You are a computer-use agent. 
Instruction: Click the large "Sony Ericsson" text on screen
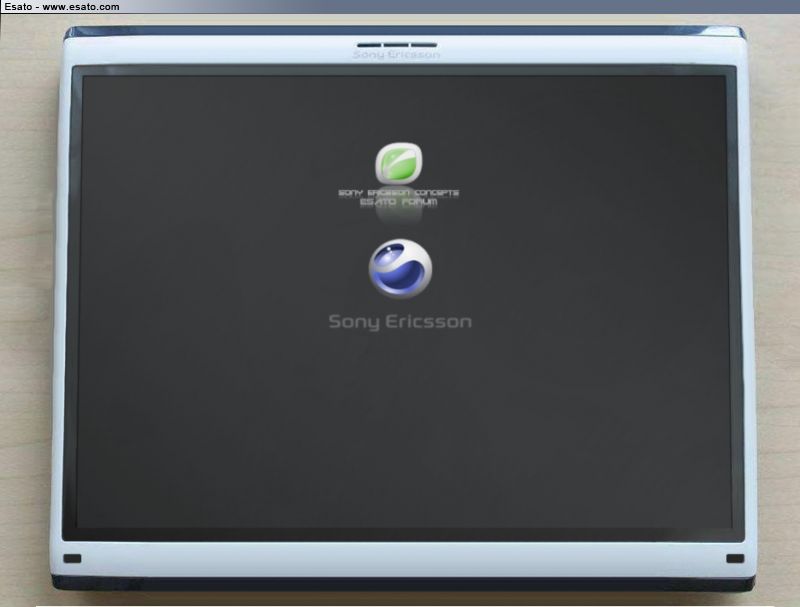(x=400, y=322)
